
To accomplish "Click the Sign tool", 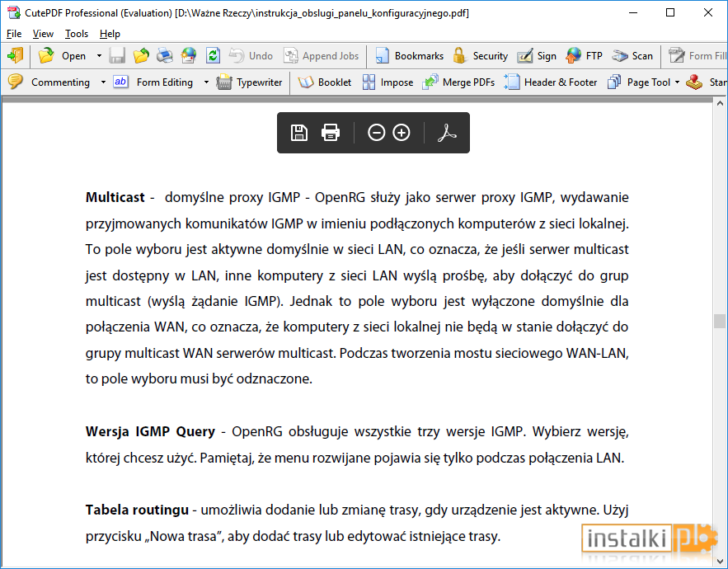I will (536, 56).
